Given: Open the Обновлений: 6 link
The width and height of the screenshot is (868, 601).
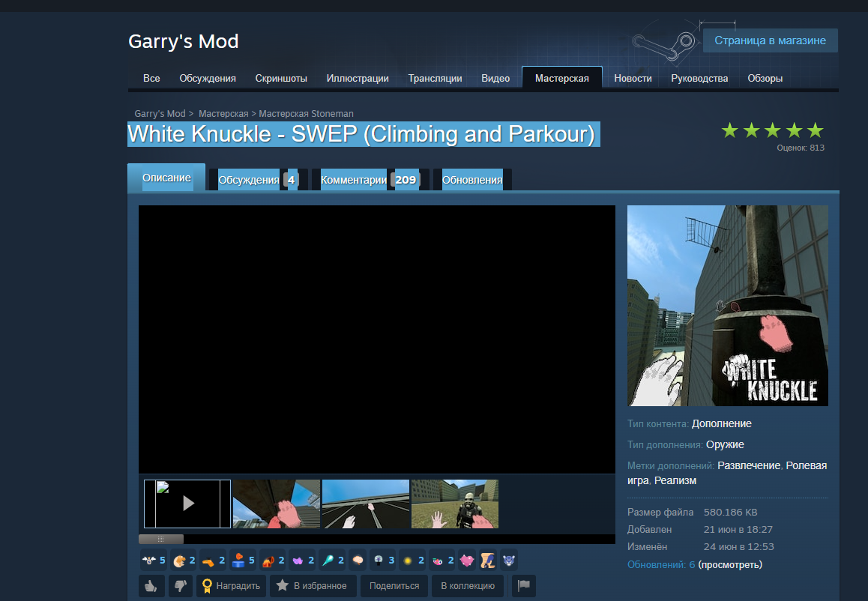Looking at the screenshot, I should point(661,564).
